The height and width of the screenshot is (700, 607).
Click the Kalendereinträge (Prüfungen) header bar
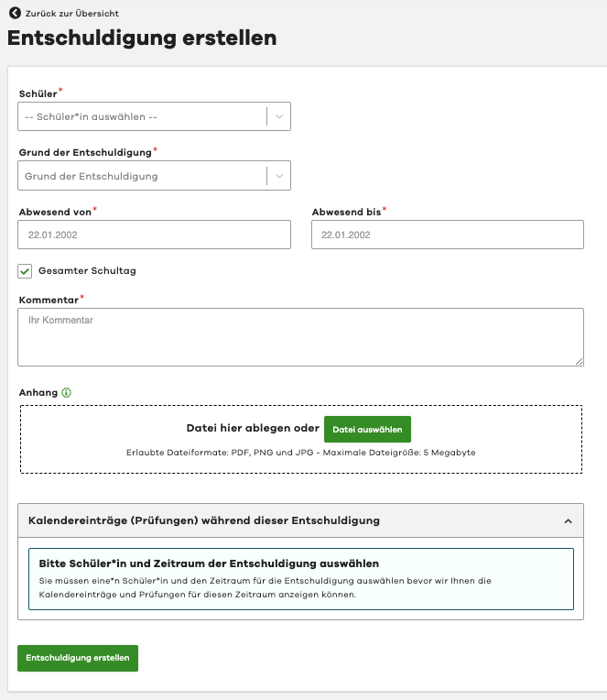(x=275, y=520)
